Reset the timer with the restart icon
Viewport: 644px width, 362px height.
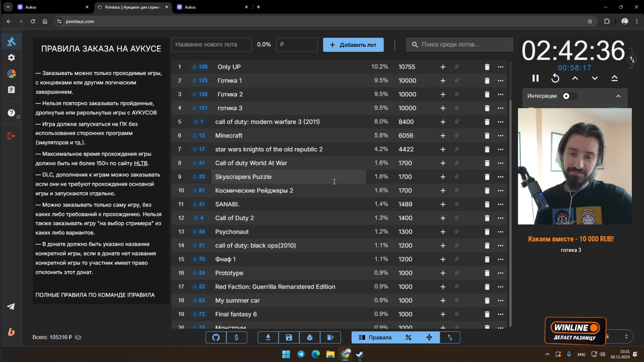pos(555,78)
